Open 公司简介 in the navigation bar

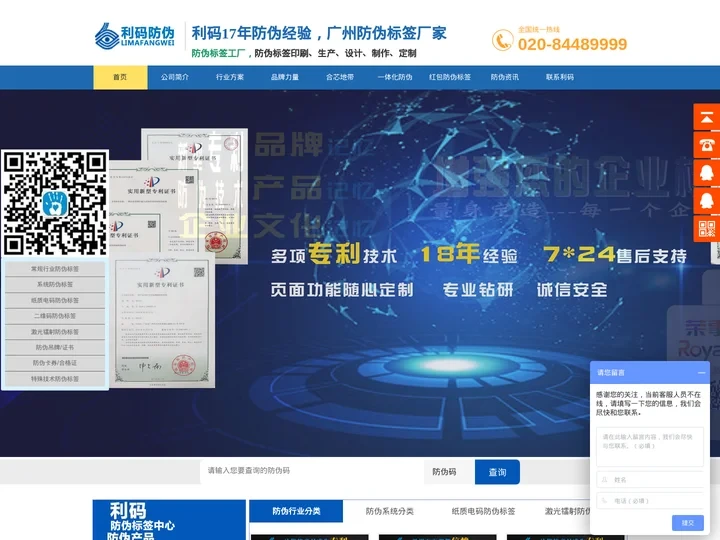(x=175, y=77)
